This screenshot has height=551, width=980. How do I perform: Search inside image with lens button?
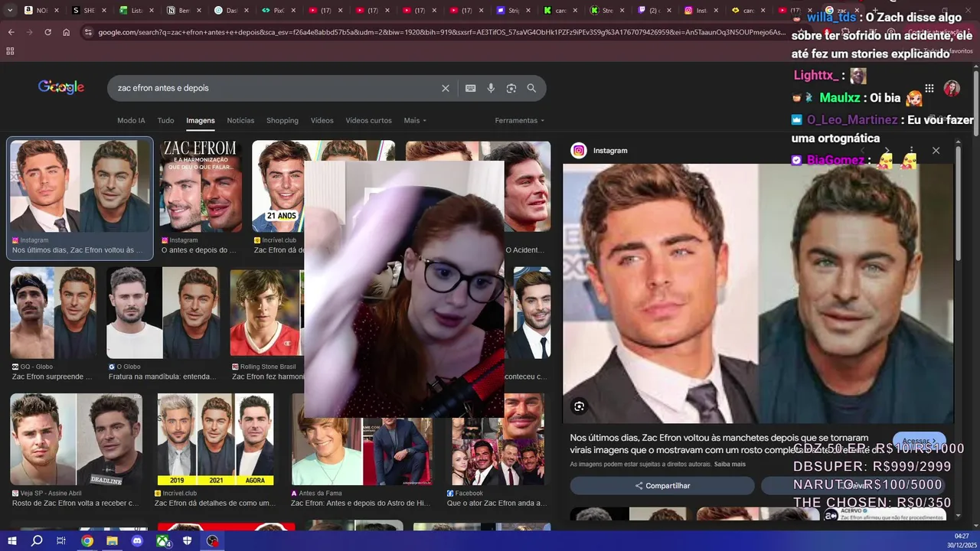pyautogui.click(x=580, y=406)
